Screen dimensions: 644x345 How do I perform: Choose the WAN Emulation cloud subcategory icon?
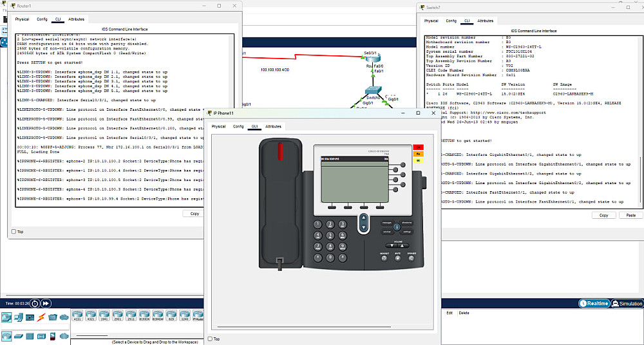(64, 336)
